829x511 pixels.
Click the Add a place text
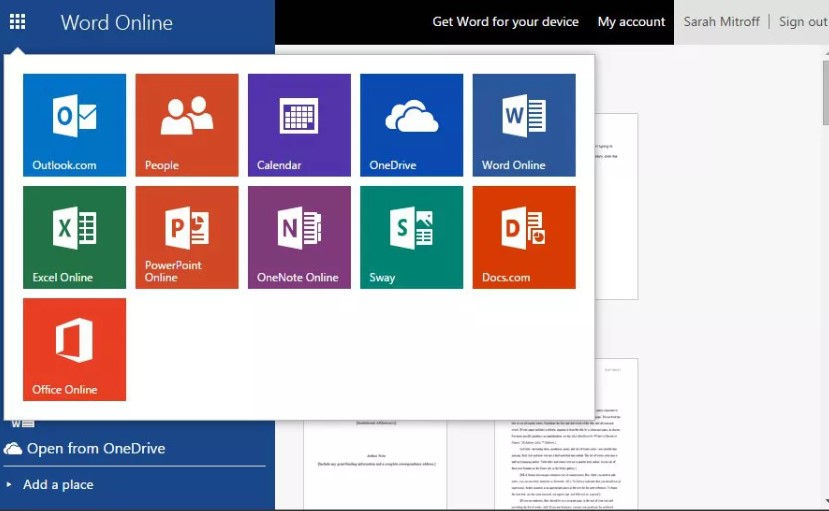(58, 485)
